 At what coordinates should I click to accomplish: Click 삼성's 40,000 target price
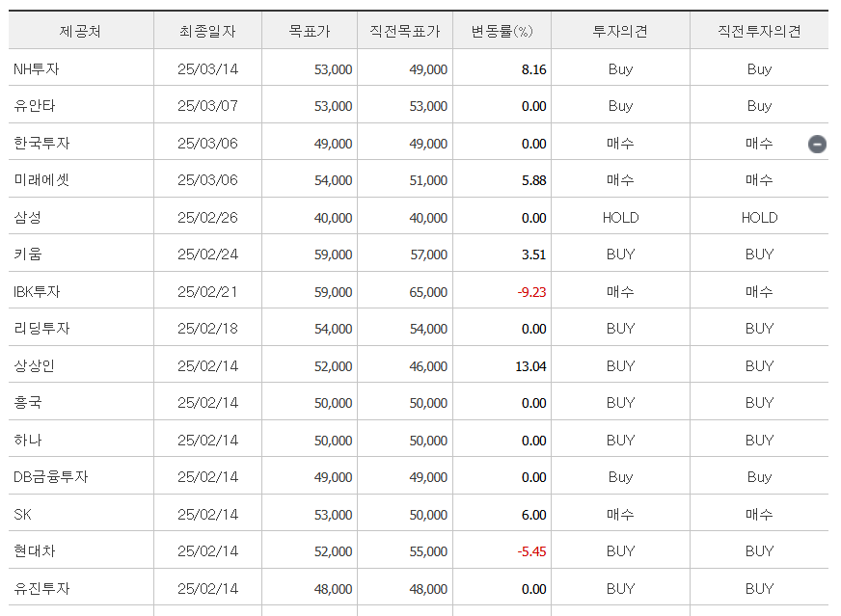click(333, 218)
